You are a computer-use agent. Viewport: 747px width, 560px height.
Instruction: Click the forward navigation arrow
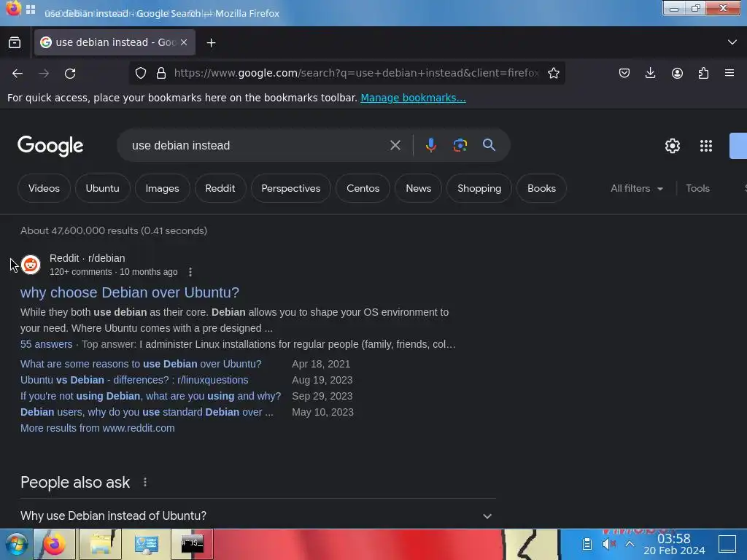coord(44,74)
